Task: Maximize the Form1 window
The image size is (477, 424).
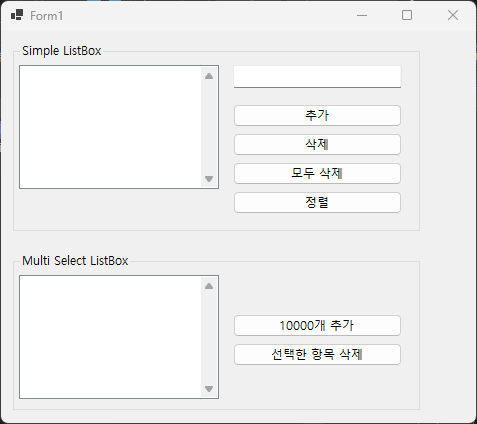Action: click(x=407, y=15)
